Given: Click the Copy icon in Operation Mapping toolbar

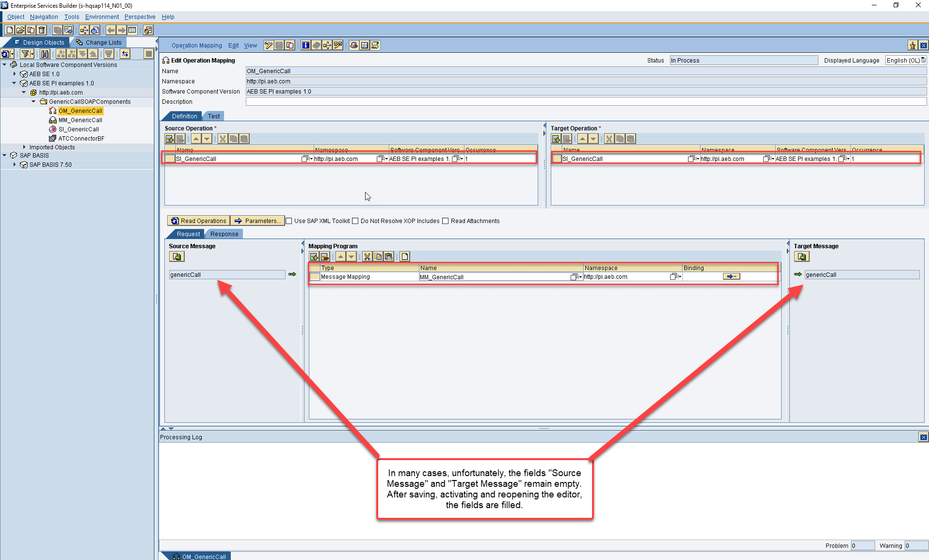Looking at the screenshot, I should click(290, 45).
